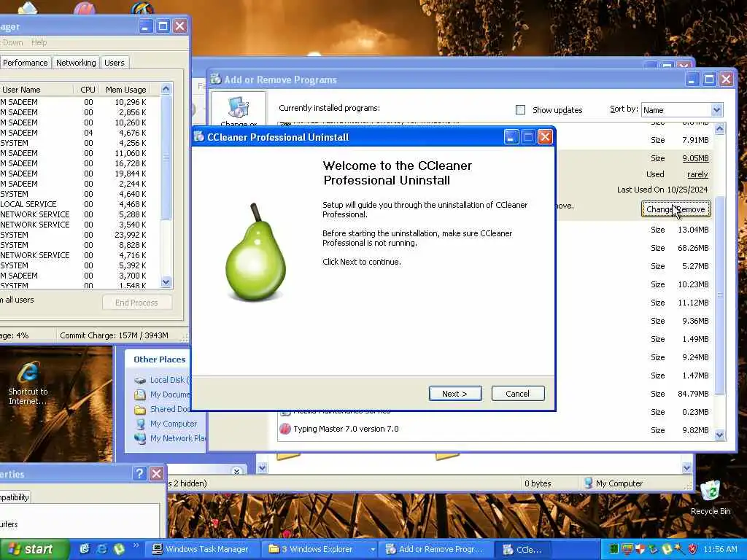This screenshot has height=560, width=747.
Task: Switch to Users tab in Task Manager
Action: 115,63
